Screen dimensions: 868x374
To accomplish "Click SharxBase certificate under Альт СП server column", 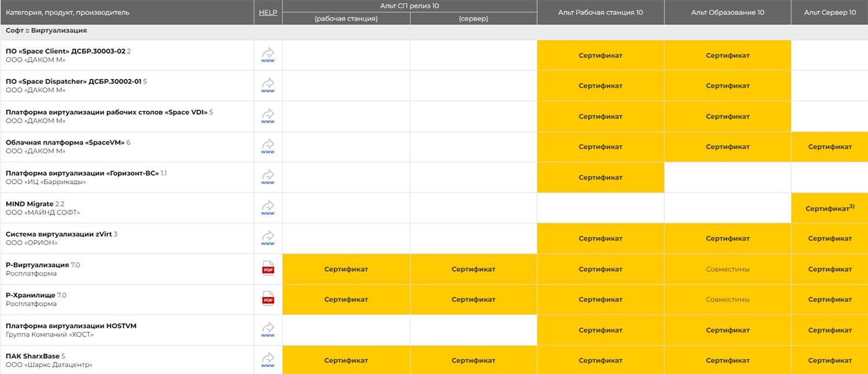I will coord(473,360).
